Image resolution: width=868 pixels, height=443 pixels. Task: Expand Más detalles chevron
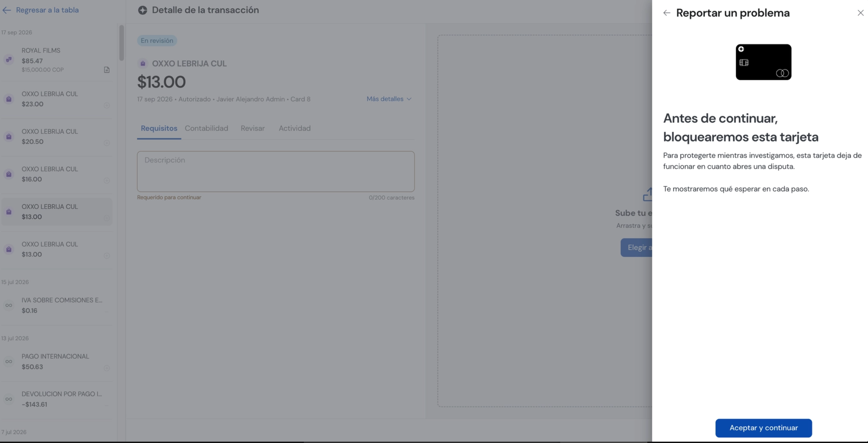(409, 99)
